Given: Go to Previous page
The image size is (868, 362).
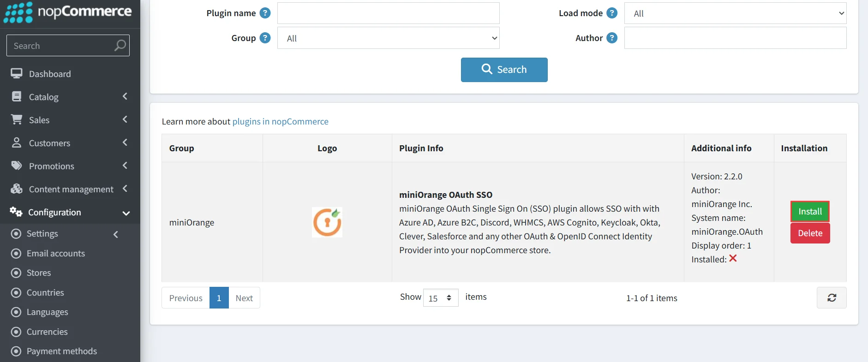Looking at the screenshot, I should pos(186,298).
